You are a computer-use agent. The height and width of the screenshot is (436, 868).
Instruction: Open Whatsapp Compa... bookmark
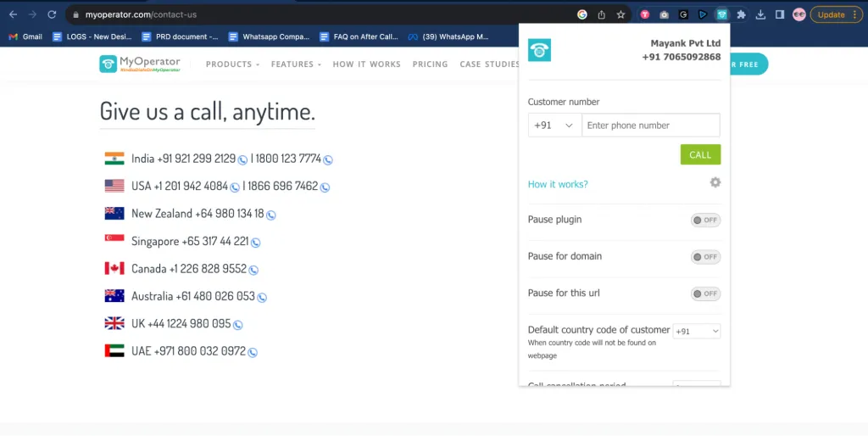(269, 36)
